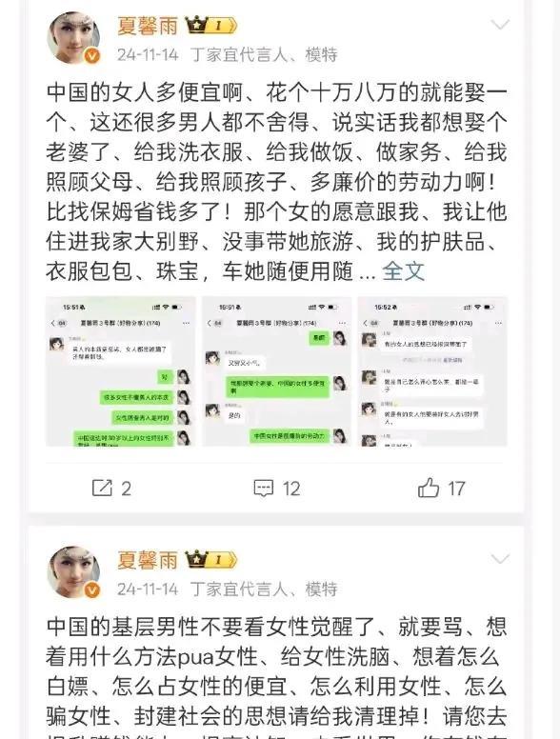
Task: Open username 夏馨雨 on second post
Action: (148, 560)
